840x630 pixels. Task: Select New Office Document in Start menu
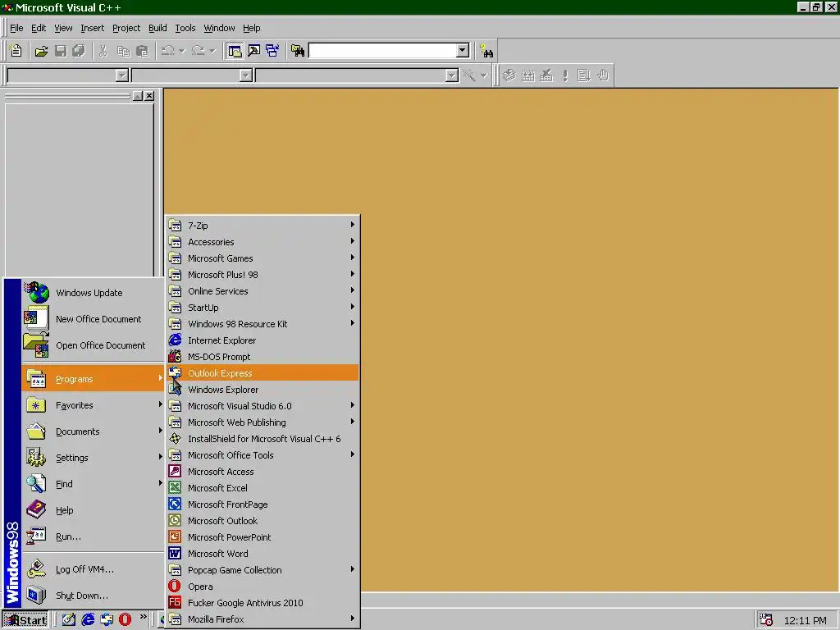point(94,319)
